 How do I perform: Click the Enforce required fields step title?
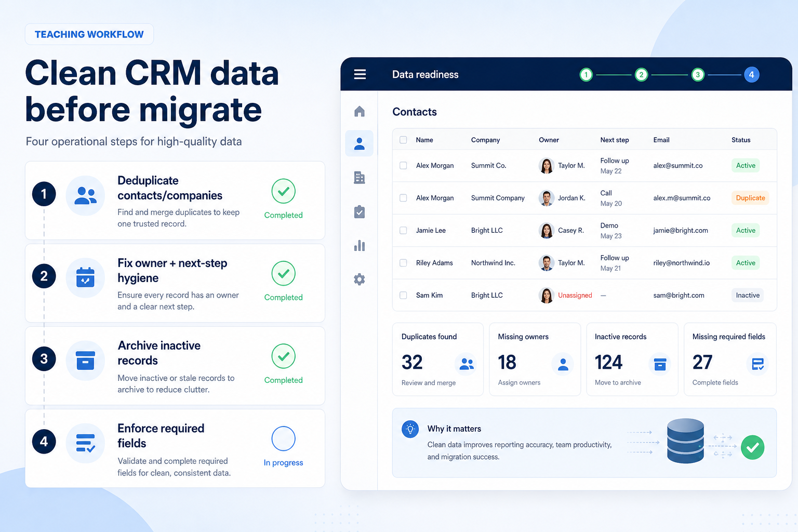[x=161, y=435]
